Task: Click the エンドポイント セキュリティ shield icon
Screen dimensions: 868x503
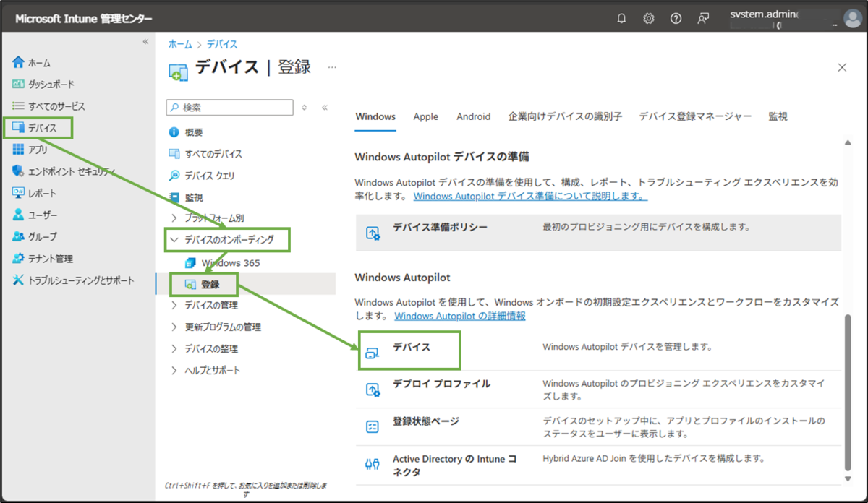Action: click(x=19, y=171)
